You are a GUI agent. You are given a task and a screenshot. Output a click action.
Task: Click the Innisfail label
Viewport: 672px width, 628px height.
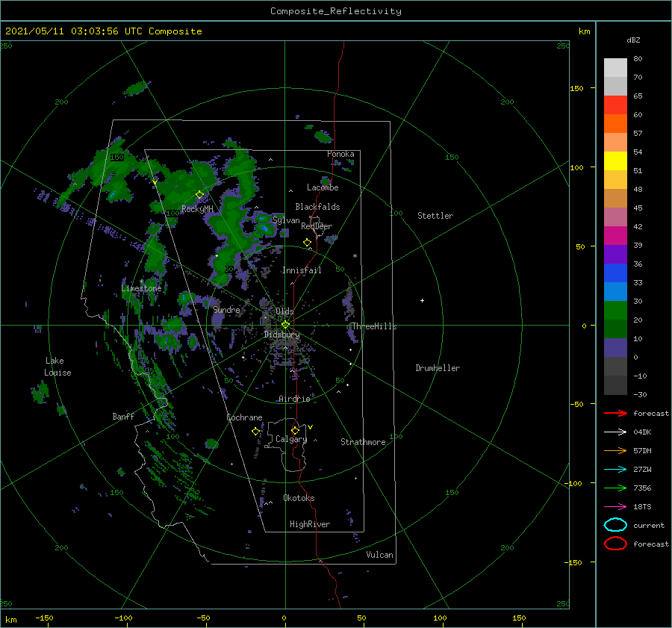[x=302, y=270]
